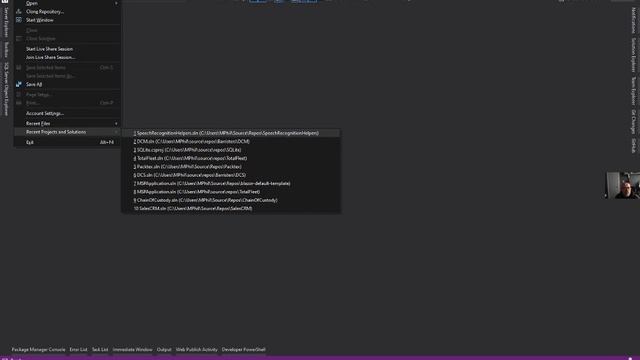Image resolution: width=640 pixels, height=360 pixels.
Task: Click the Clone Repository icon
Action: point(19,11)
